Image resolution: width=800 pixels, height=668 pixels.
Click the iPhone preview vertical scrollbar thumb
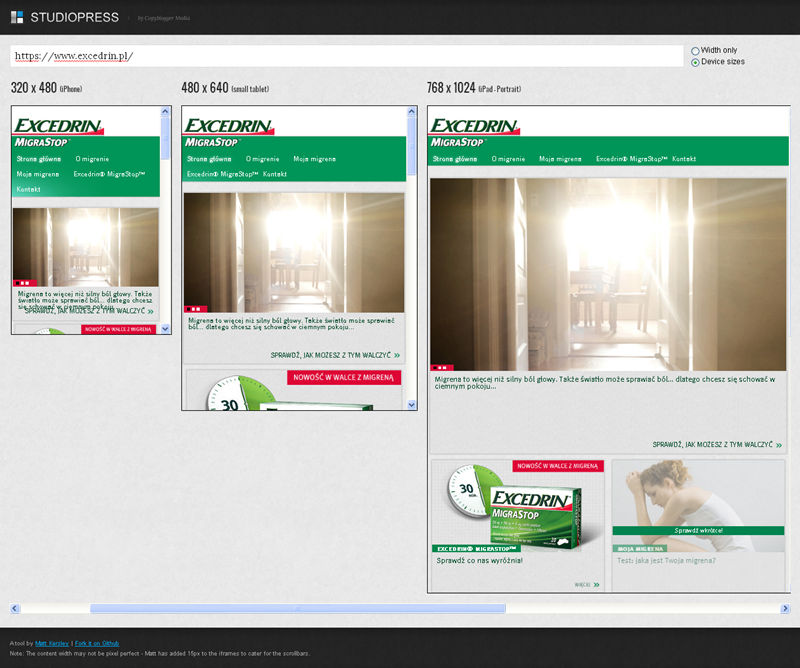coord(165,138)
